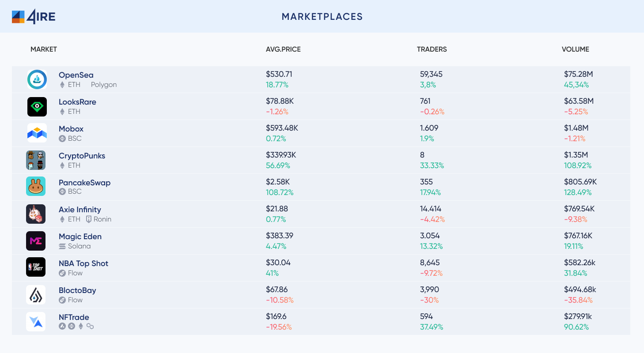644x353 pixels.
Task: Click the ETH chain icon under CryptoPunks
Action: [62, 165]
